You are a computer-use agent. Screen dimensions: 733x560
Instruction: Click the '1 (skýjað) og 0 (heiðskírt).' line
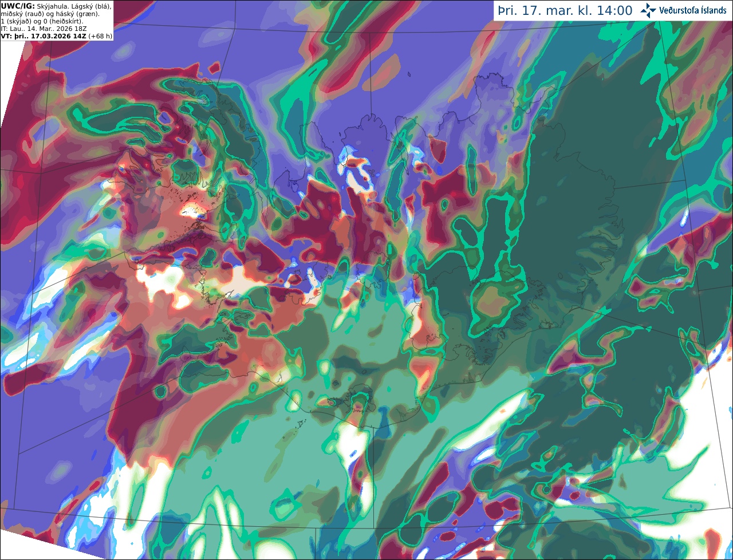(42, 21)
